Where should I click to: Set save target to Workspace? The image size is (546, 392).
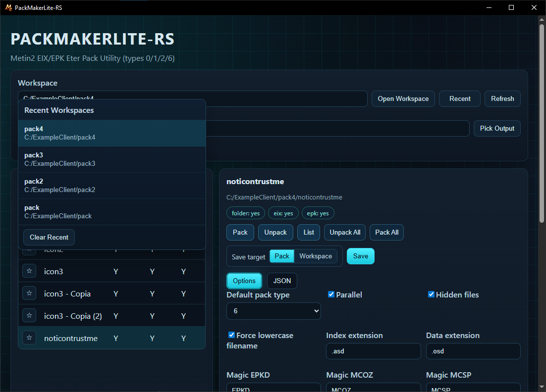316,256
